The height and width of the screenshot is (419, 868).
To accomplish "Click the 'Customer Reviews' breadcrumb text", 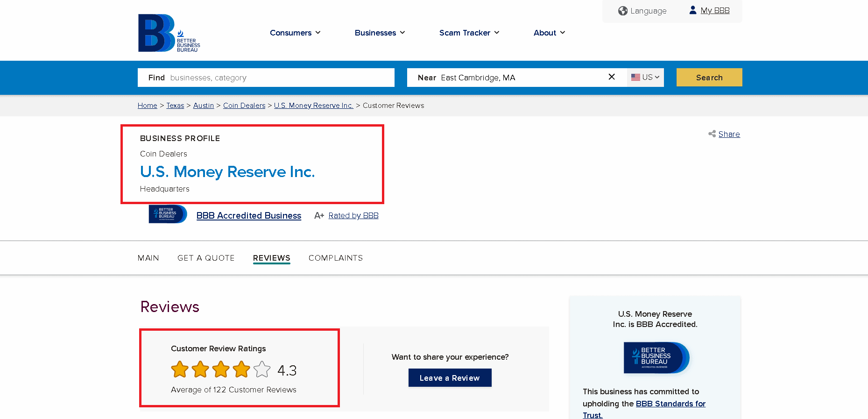I will coord(394,106).
